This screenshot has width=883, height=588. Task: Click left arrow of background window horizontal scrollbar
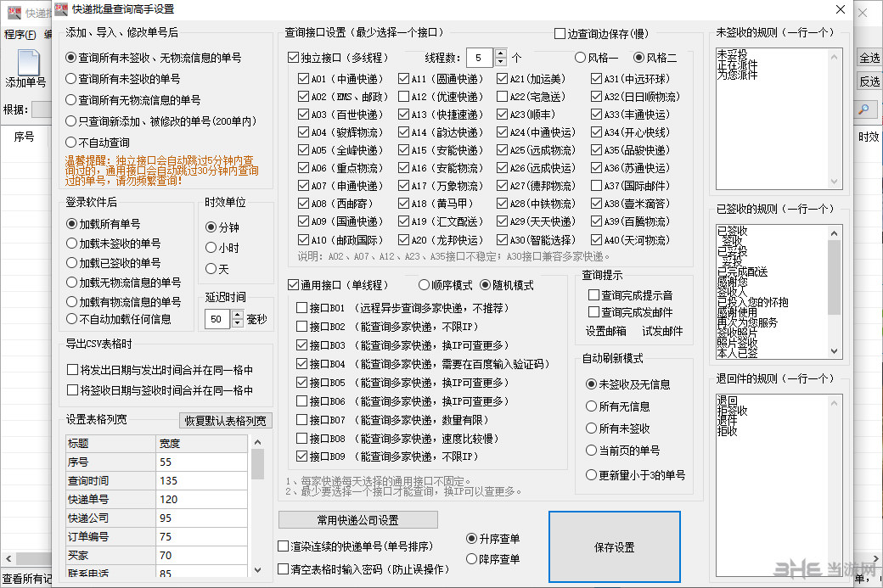pyautogui.click(x=8, y=559)
